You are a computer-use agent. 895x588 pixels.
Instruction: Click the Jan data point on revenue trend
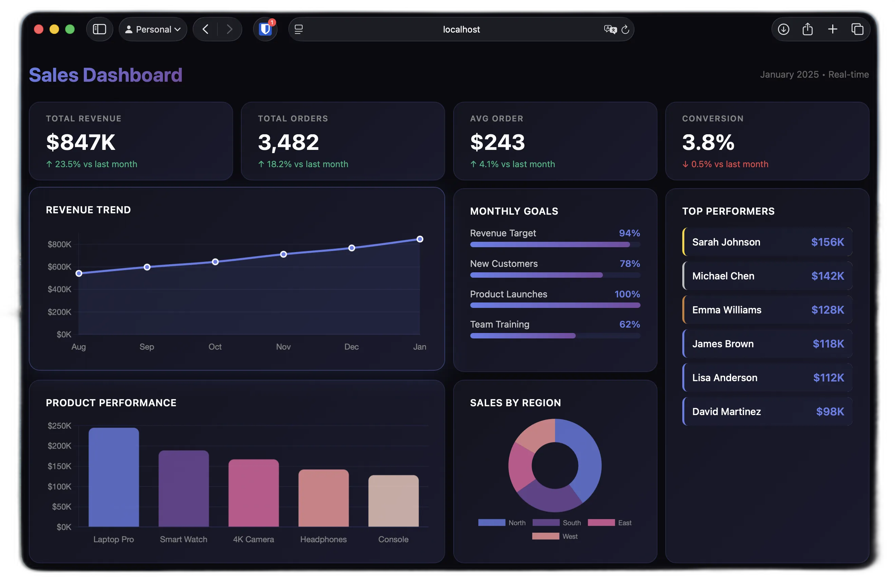click(420, 239)
